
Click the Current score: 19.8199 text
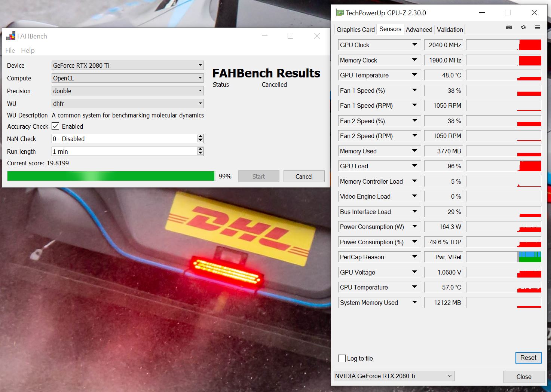(38, 163)
